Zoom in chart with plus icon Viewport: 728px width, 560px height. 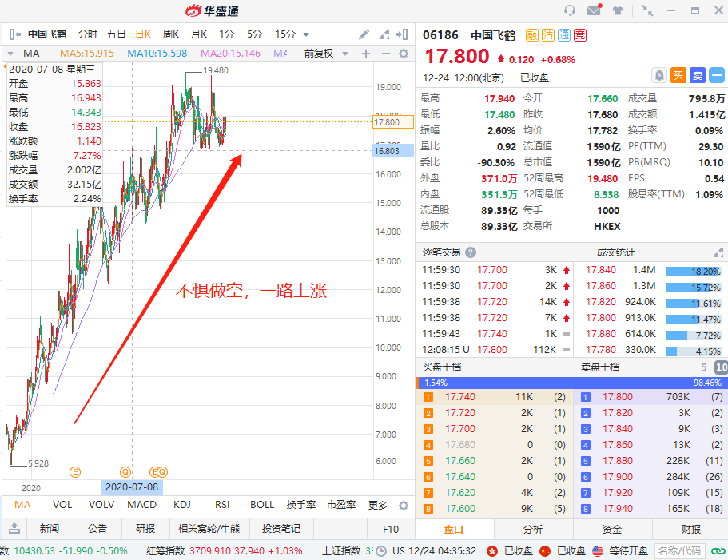coord(366,54)
